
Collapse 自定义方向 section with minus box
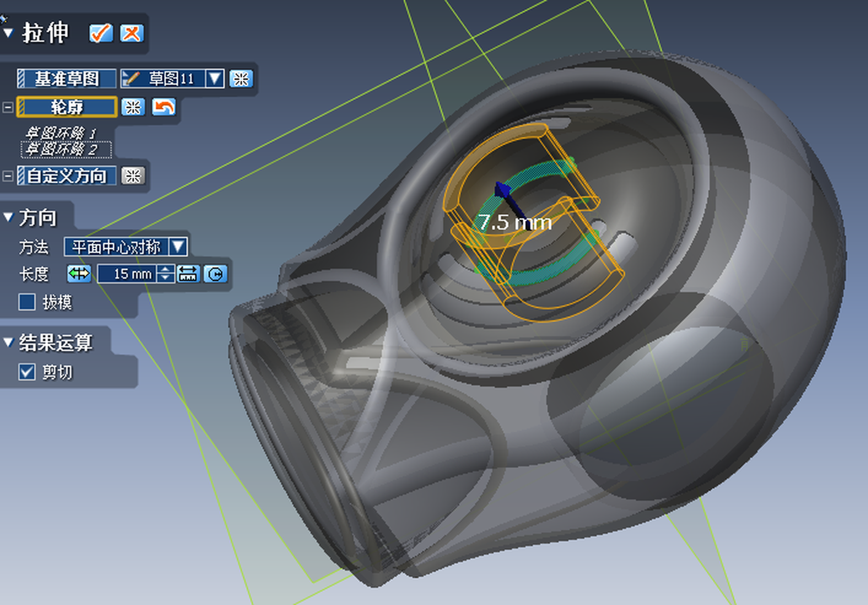pos(8,176)
